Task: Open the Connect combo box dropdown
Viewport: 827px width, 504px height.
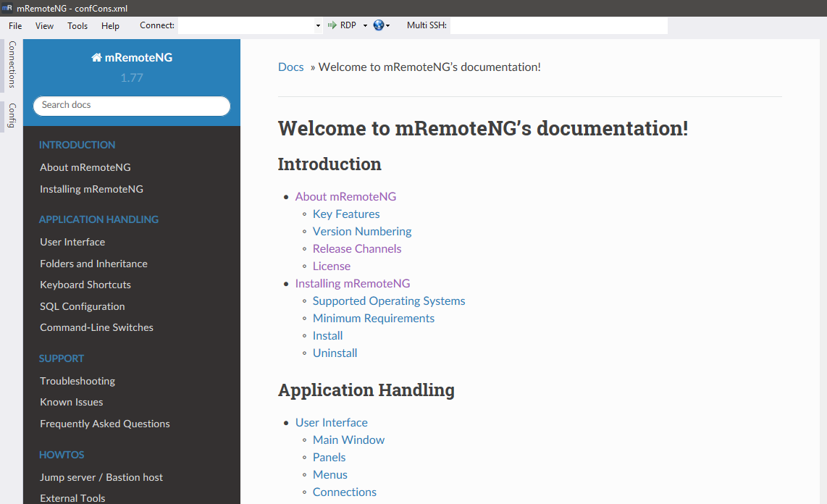Action: click(317, 25)
